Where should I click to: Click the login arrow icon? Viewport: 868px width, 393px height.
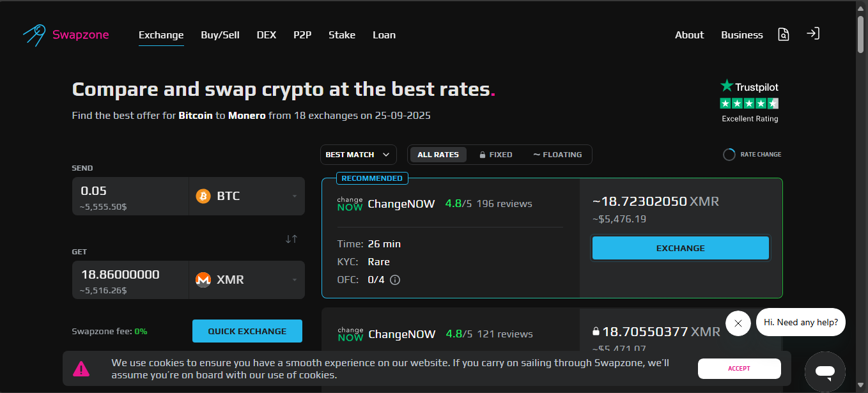point(812,34)
